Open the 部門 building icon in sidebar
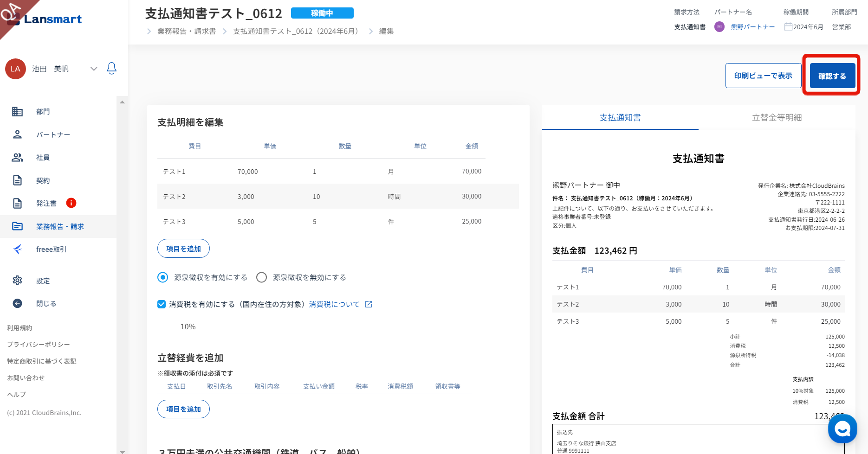The image size is (868, 454). pyautogui.click(x=17, y=112)
